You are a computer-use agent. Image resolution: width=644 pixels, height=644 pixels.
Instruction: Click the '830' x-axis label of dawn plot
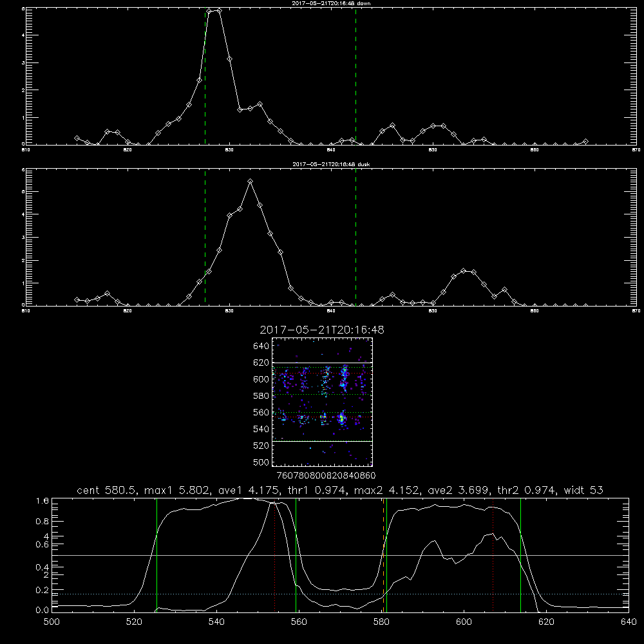coord(229,150)
